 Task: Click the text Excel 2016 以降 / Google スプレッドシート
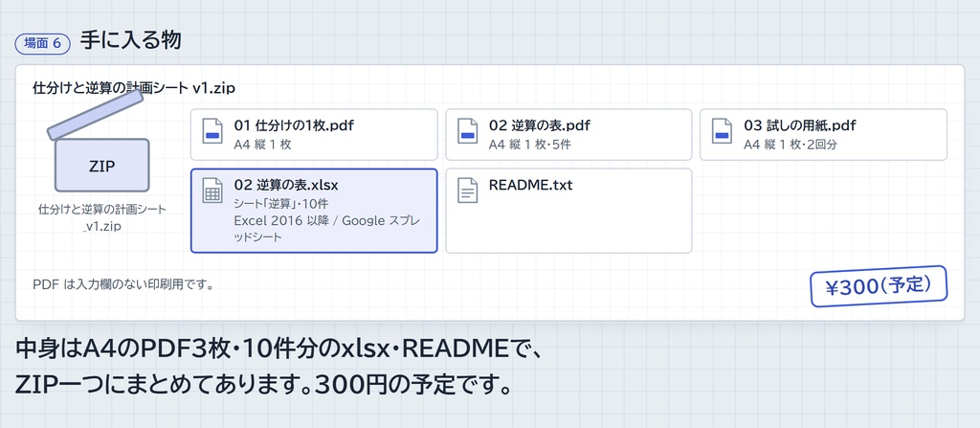point(327,229)
